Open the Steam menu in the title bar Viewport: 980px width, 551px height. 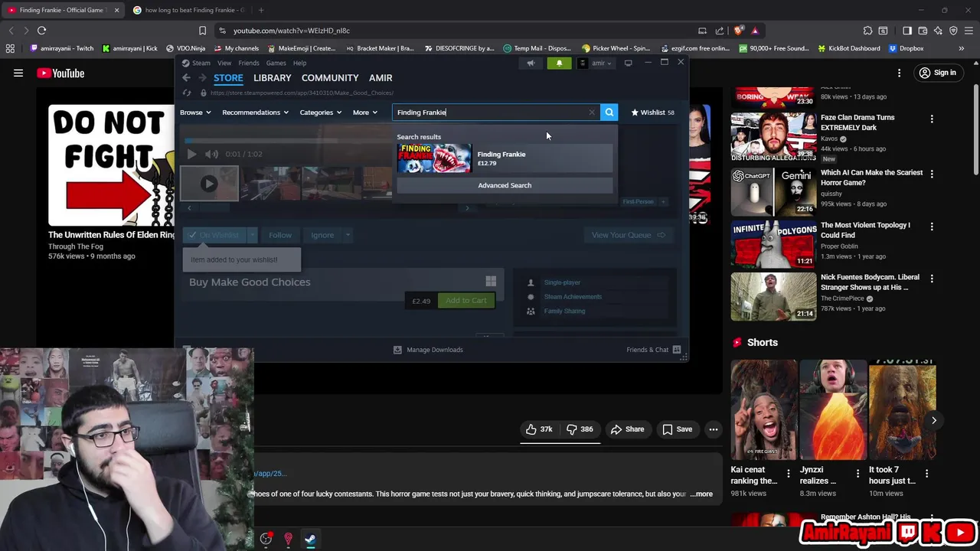[196, 63]
